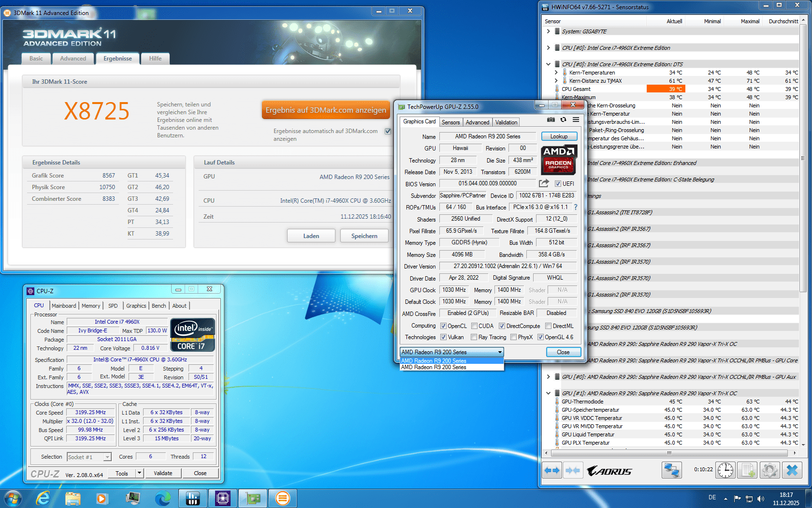812x508 pixels.
Task: Create a log file using HWiNFO's report icon
Action: point(747,470)
